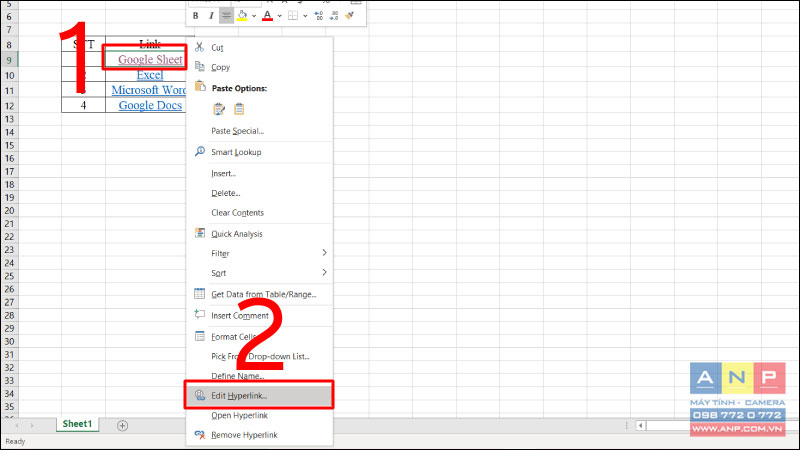Image resolution: width=800 pixels, height=450 pixels.
Task: Choose Insert... from the context menu
Action: [x=223, y=173]
